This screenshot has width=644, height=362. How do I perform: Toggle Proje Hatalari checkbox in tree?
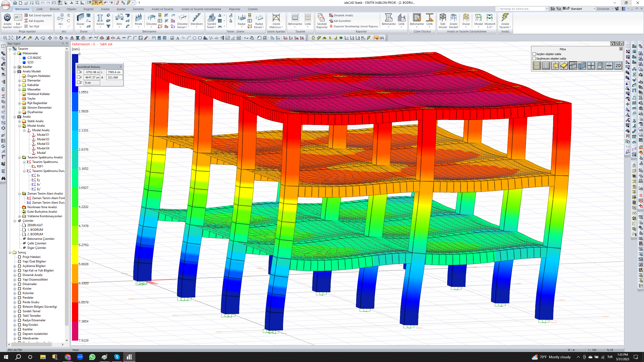coord(19,257)
